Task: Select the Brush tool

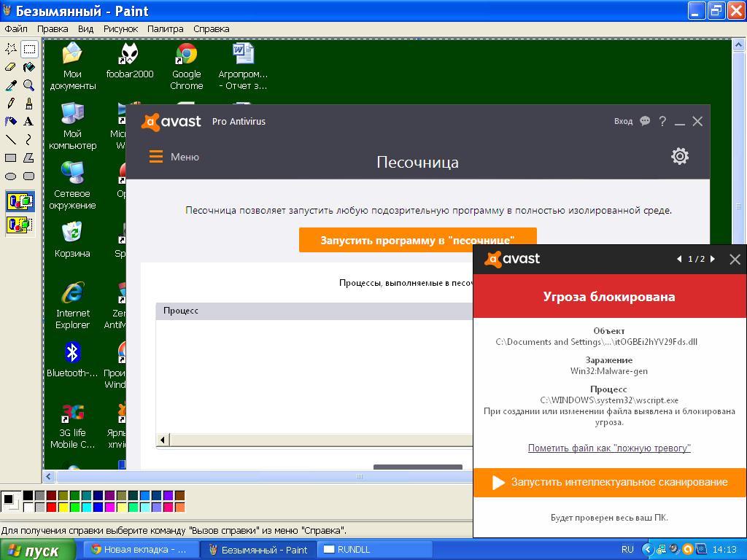Action: 29,104
